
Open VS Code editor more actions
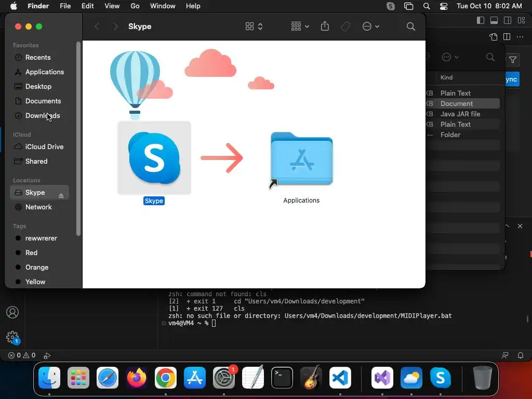(520, 37)
